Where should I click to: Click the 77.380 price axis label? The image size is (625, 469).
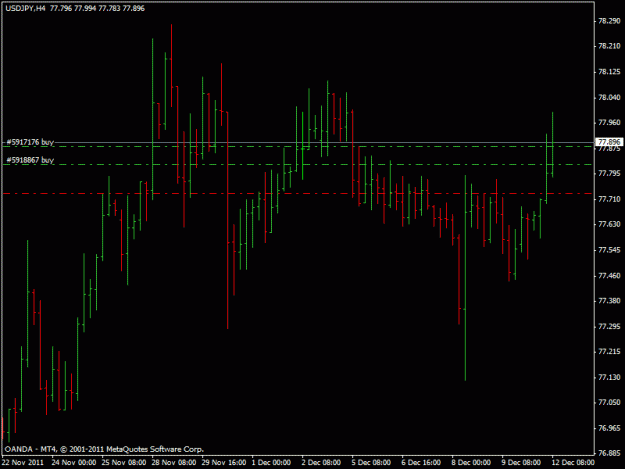609,300
